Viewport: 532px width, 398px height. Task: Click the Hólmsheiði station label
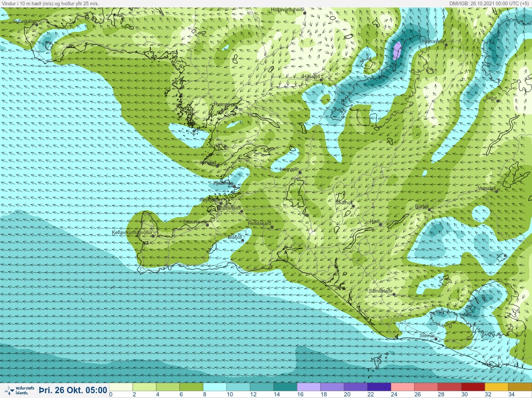click(x=229, y=208)
